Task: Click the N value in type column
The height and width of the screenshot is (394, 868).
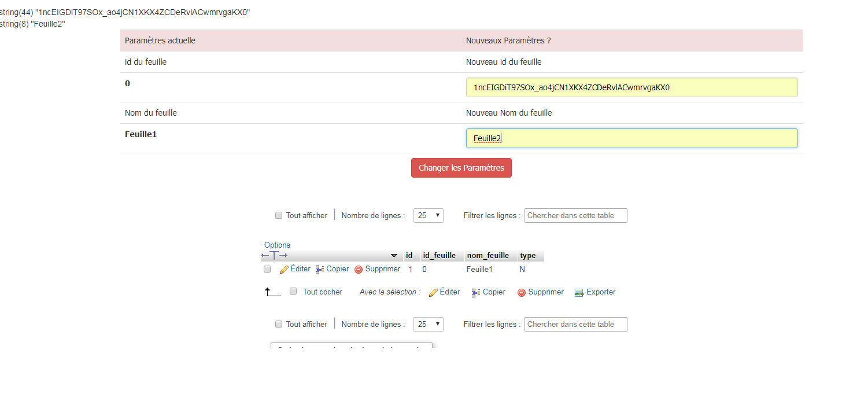Action: coord(522,269)
